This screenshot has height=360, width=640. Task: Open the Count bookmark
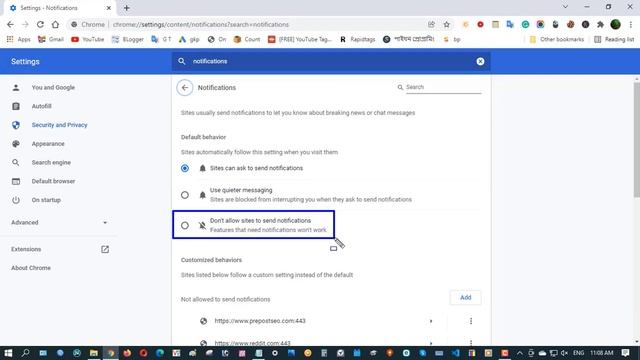coord(247,39)
